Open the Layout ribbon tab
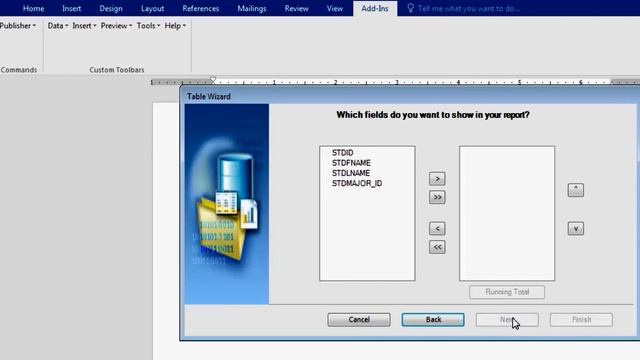Image resolution: width=640 pixels, height=360 pixels. [x=152, y=8]
